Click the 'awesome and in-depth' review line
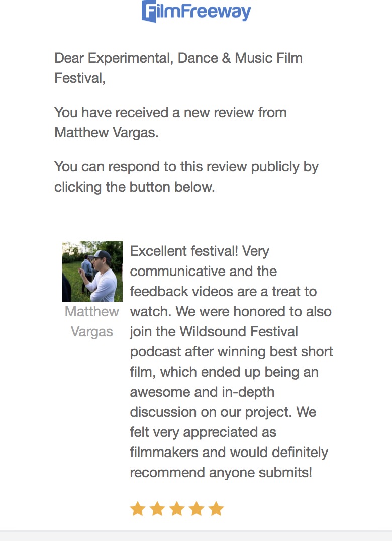This screenshot has height=541, width=392. [x=202, y=392]
